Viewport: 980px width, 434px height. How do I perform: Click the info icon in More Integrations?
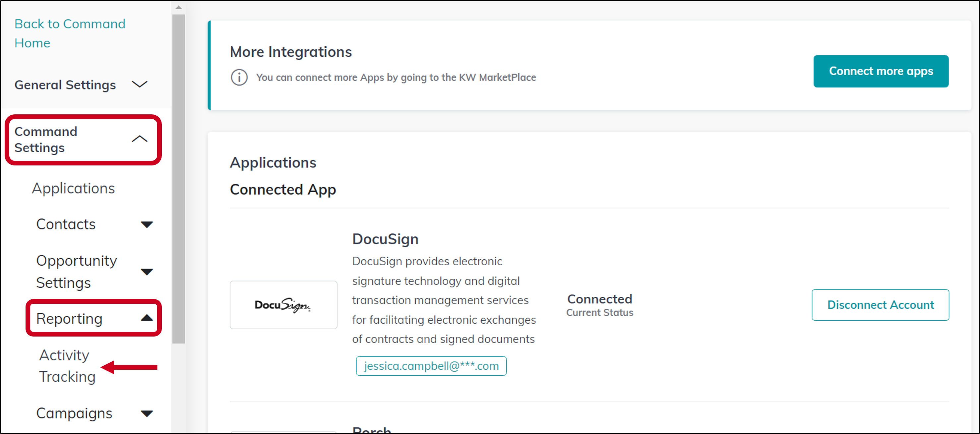239,77
